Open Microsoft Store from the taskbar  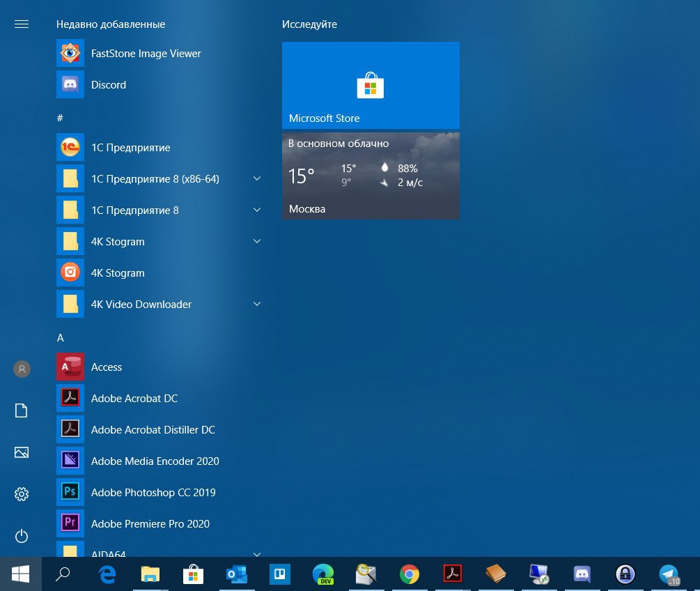[194, 574]
